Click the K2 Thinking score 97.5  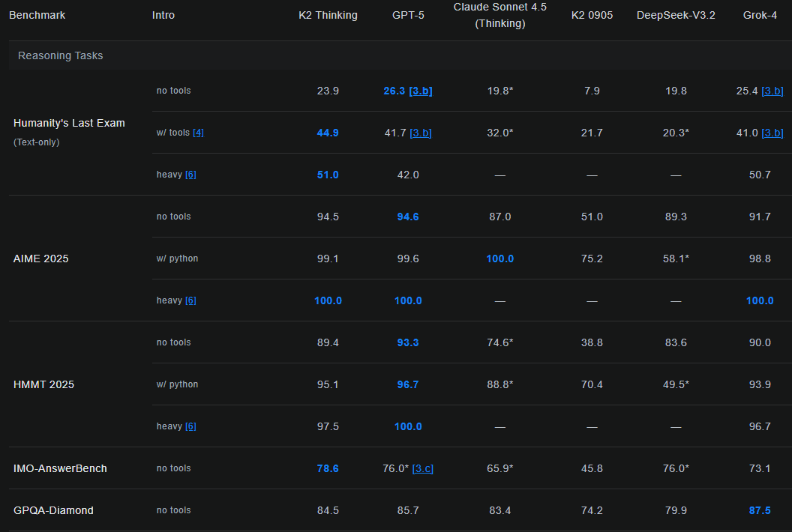coord(328,426)
